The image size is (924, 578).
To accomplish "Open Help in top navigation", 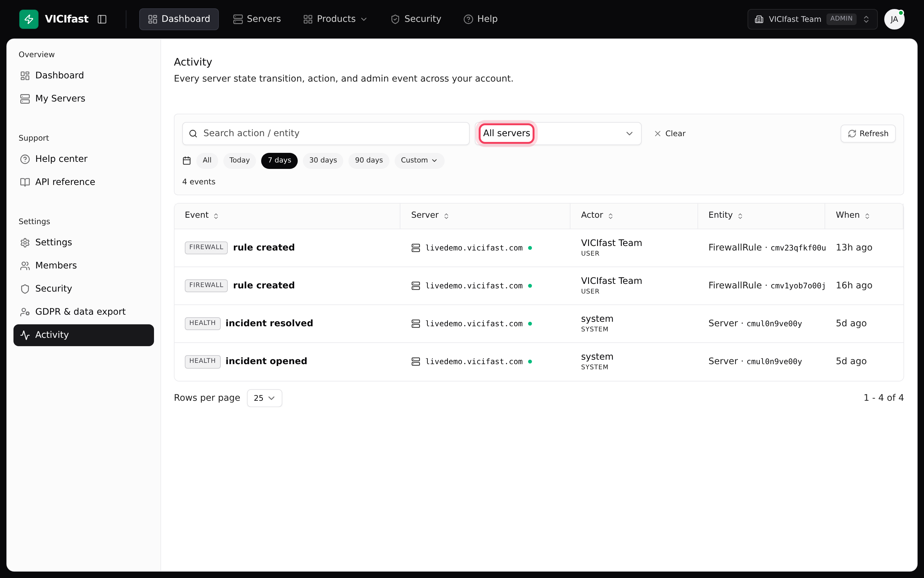I will [480, 19].
